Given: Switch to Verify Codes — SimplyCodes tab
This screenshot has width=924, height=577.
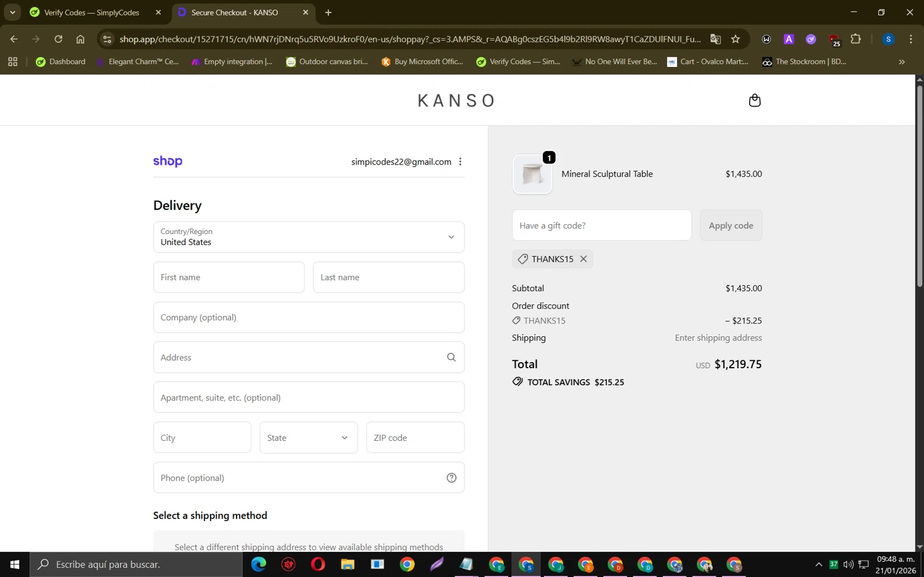Looking at the screenshot, I should tap(91, 12).
